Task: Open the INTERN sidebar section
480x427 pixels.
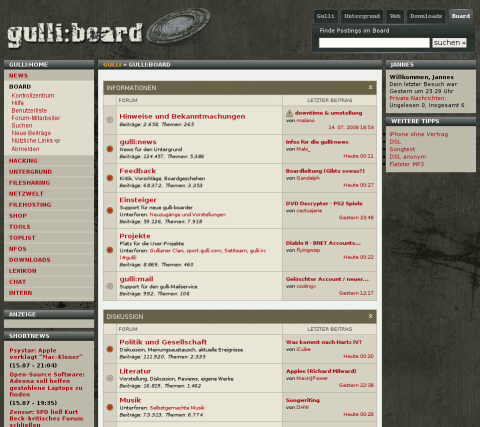Action: tap(20, 293)
